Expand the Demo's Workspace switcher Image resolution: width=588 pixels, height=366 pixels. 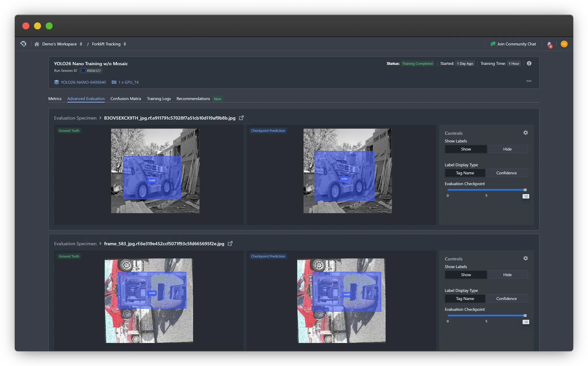(81, 44)
